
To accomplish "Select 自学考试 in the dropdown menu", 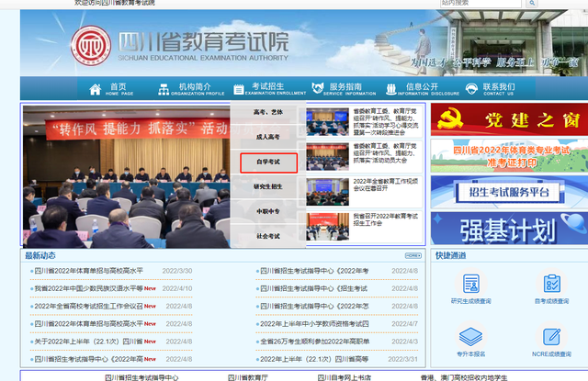I will point(268,162).
